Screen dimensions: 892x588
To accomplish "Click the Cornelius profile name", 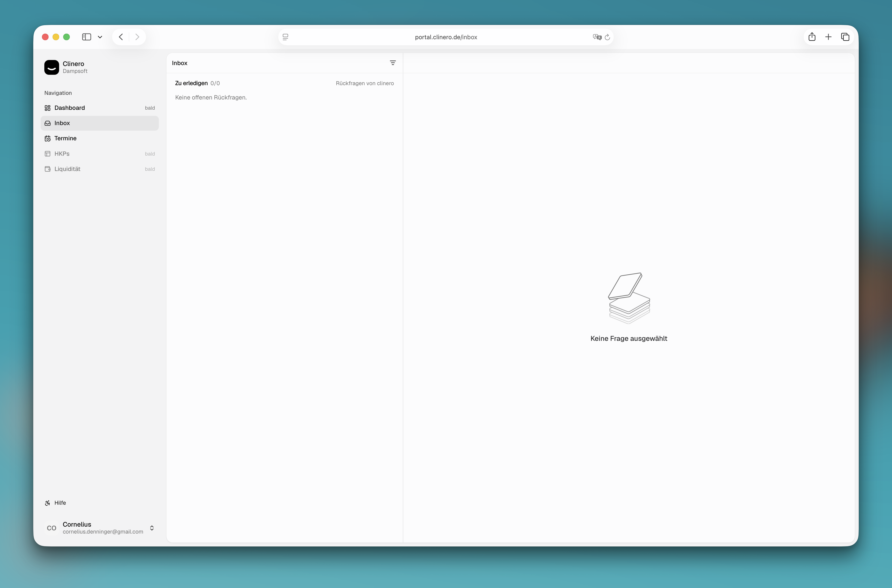I will point(77,524).
